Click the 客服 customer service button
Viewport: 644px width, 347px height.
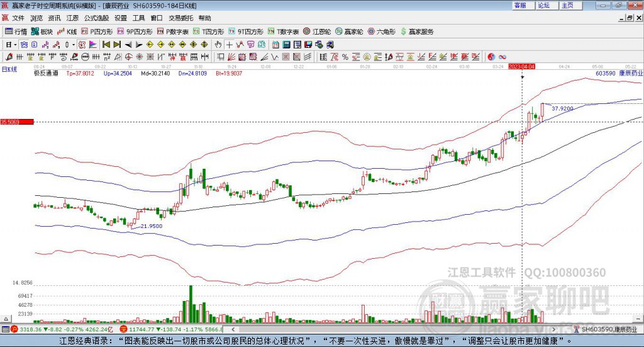pos(523,5)
